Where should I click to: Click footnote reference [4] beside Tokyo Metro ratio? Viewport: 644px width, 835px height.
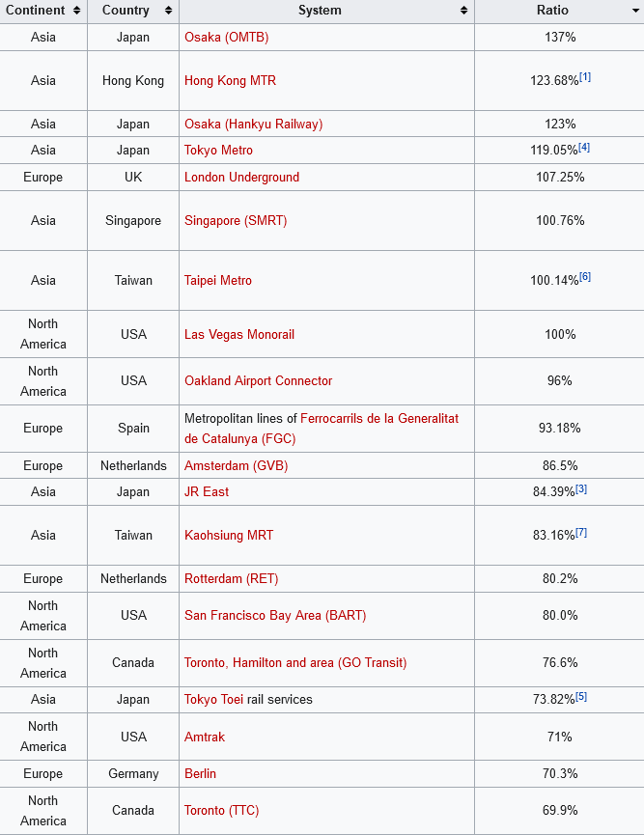click(x=584, y=147)
